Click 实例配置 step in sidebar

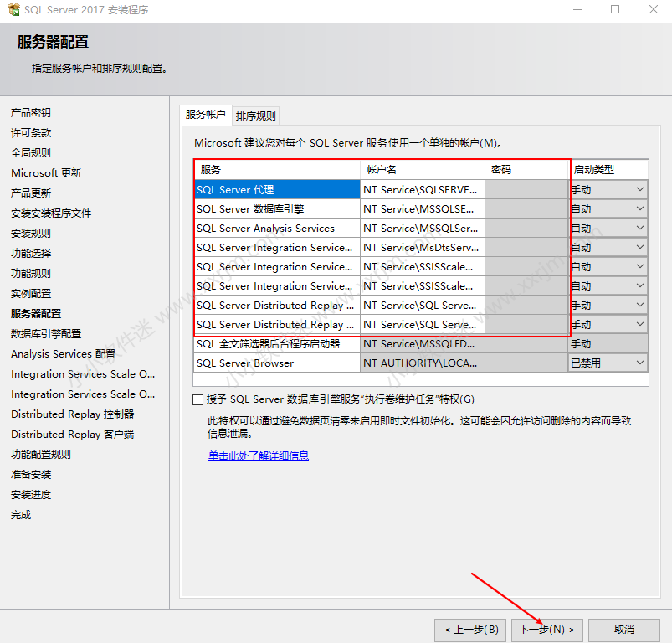31,294
